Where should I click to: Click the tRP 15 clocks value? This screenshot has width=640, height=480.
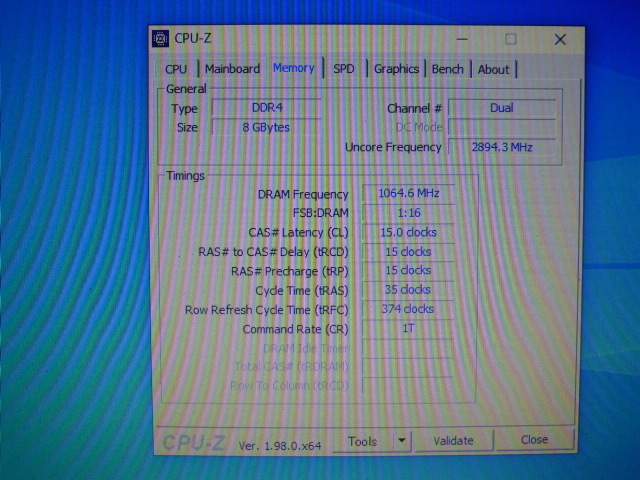(408, 270)
